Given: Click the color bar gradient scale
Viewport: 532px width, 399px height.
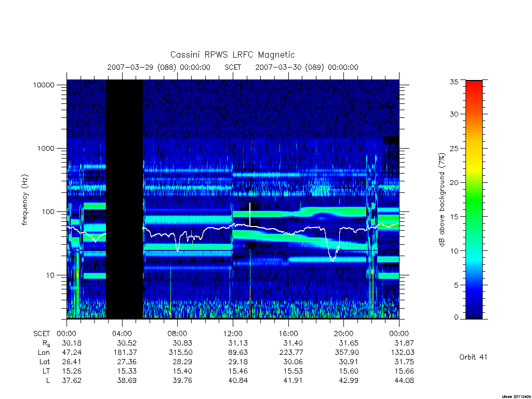Looking at the screenshot, I should [x=474, y=199].
